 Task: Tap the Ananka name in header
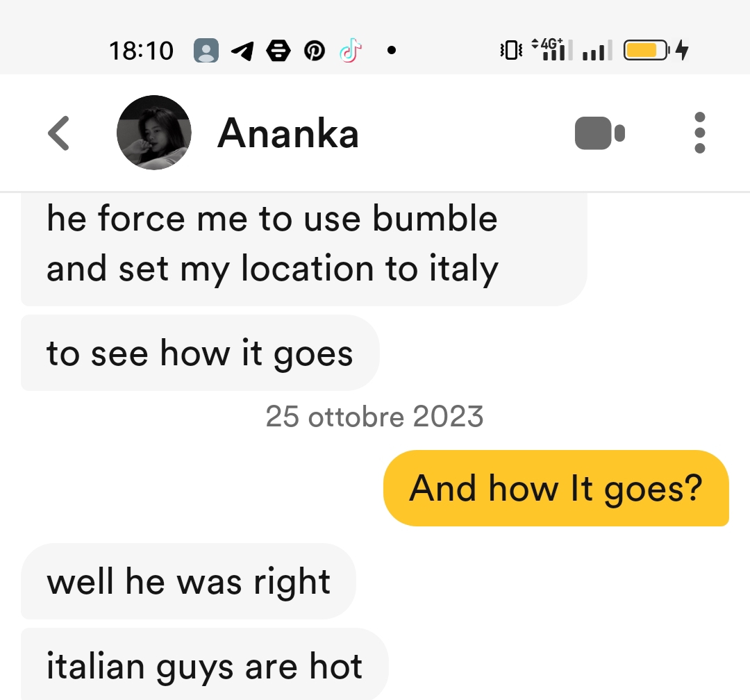pyautogui.click(x=288, y=133)
